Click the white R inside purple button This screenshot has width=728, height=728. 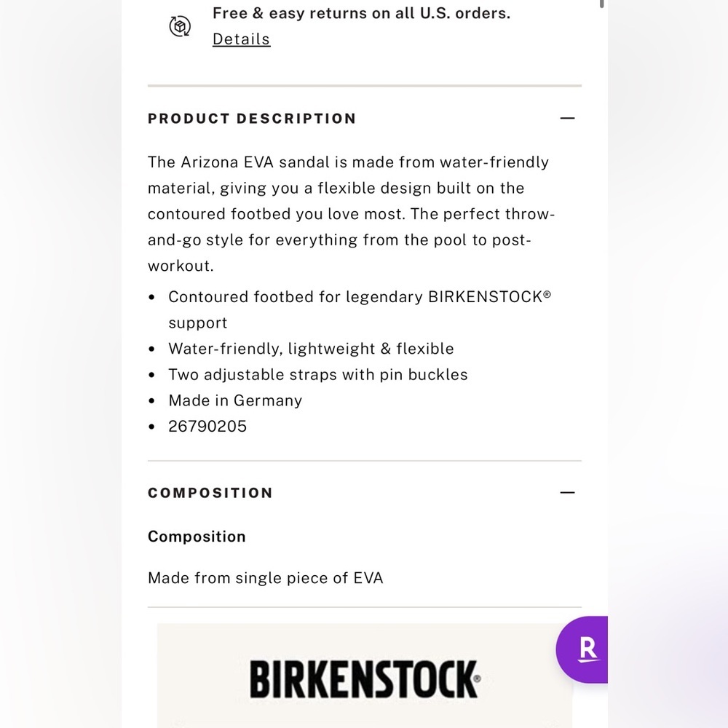588,649
